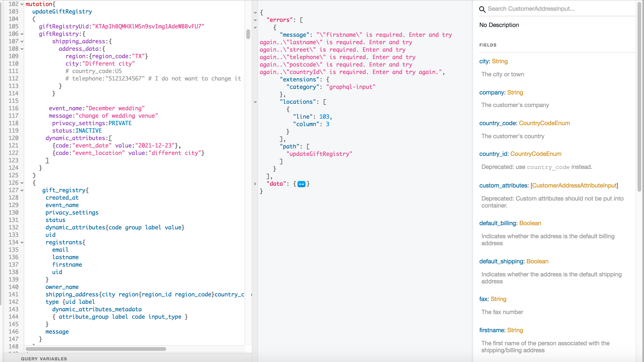Click the collapsed data fold marker icon
Image resolution: width=644 pixels, height=362 pixels.
pos(301,184)
